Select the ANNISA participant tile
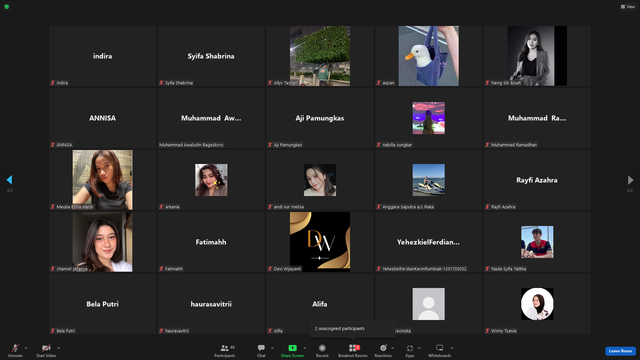This screenshot has height=360, width=640. (x=102, y=118)
